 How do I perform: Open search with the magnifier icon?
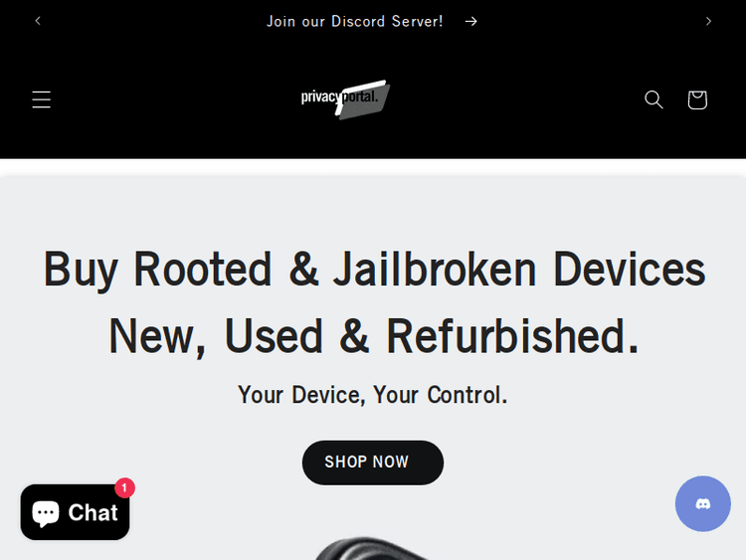coord(653,99)
